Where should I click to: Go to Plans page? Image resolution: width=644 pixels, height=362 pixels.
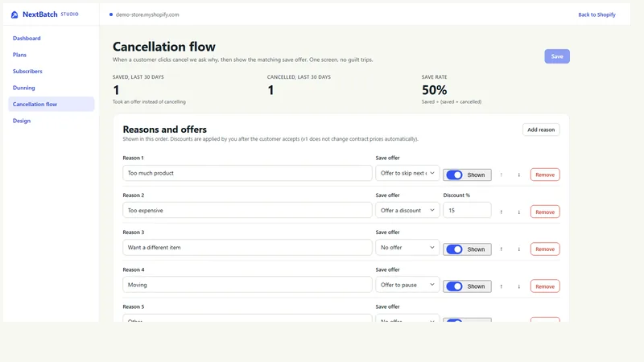[x=19, y=55]
